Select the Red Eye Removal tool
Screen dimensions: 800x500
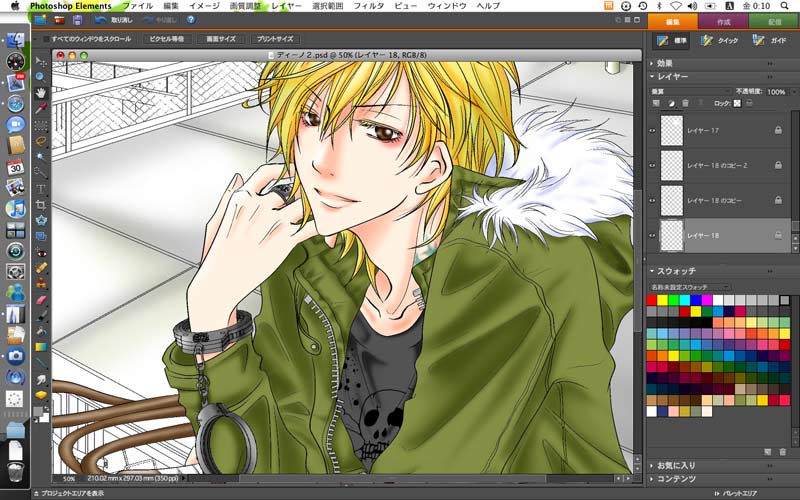41,253
